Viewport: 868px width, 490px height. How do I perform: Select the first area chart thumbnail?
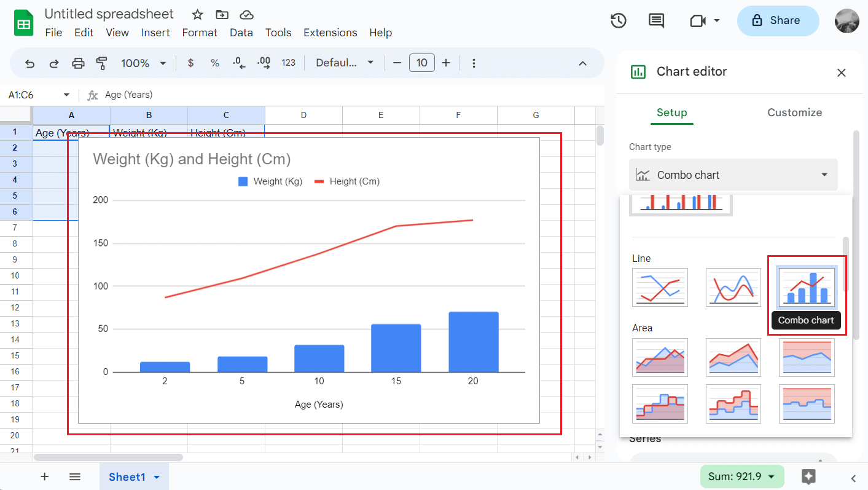pos(660,357)
